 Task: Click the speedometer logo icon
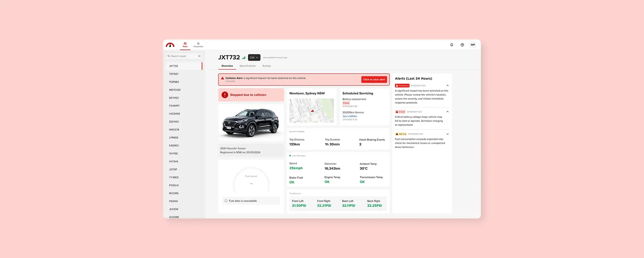[170, 45]
